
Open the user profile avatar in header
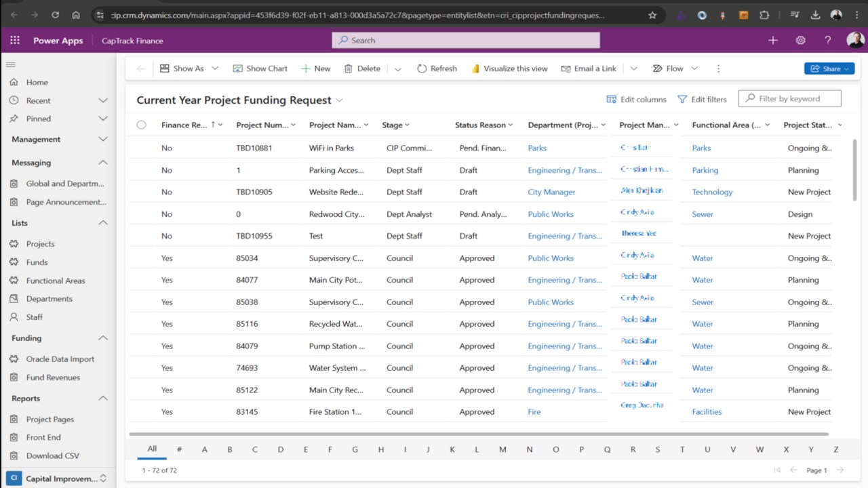click(855, 40)
